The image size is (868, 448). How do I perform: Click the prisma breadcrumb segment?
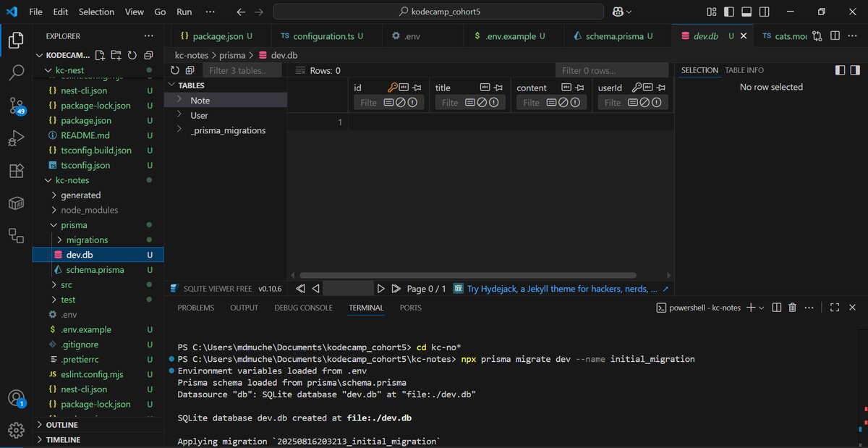232,55
